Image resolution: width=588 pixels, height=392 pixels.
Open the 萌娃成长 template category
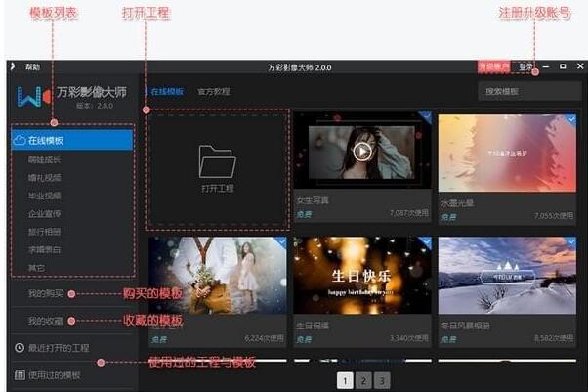(x=44, y=160)
